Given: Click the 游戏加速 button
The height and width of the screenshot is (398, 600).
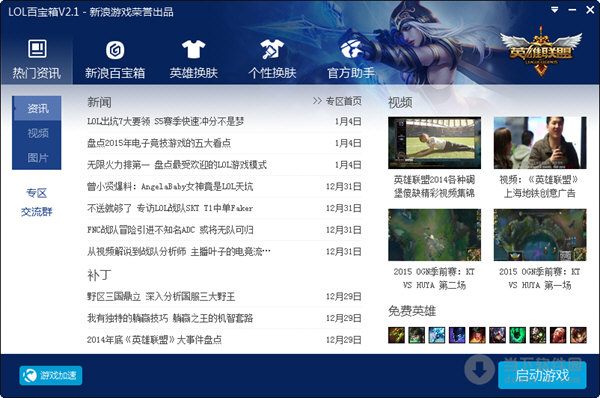Looking at the screenshot, I should [51, 375].
